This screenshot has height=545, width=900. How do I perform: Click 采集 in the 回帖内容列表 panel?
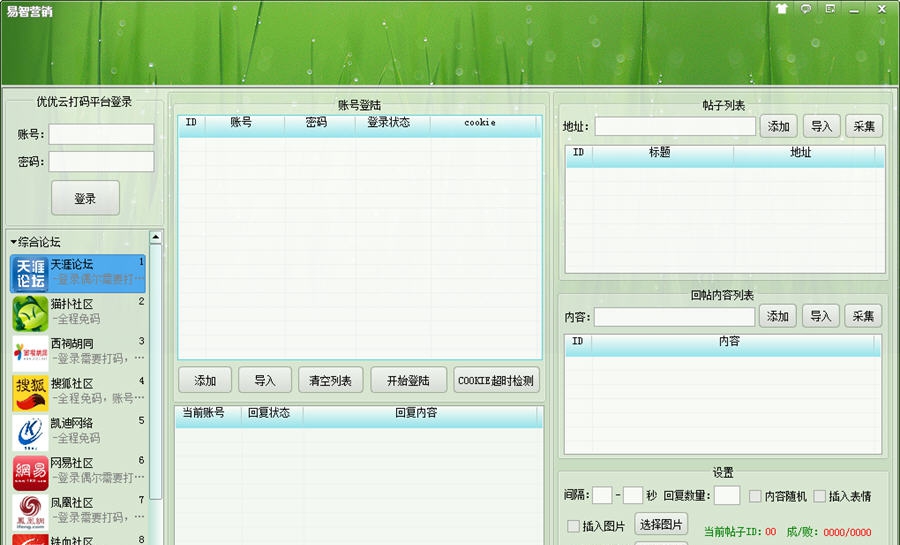863,316
